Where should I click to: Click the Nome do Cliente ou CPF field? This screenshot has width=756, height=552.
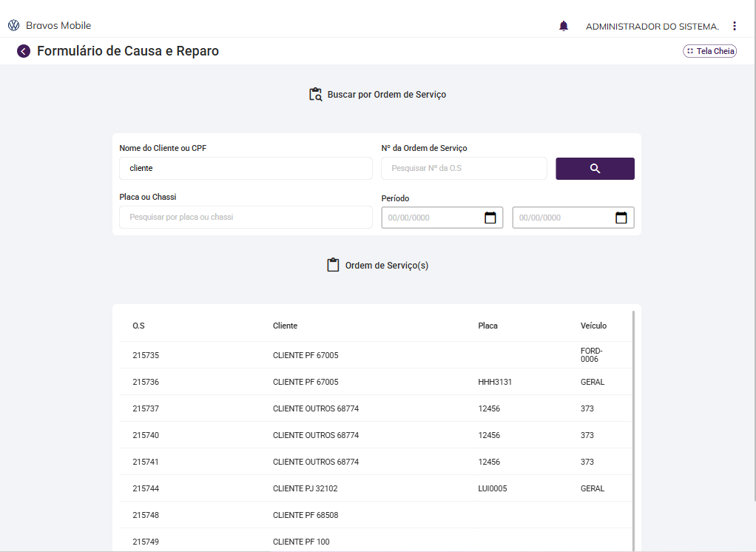click(x=246, y=168)
